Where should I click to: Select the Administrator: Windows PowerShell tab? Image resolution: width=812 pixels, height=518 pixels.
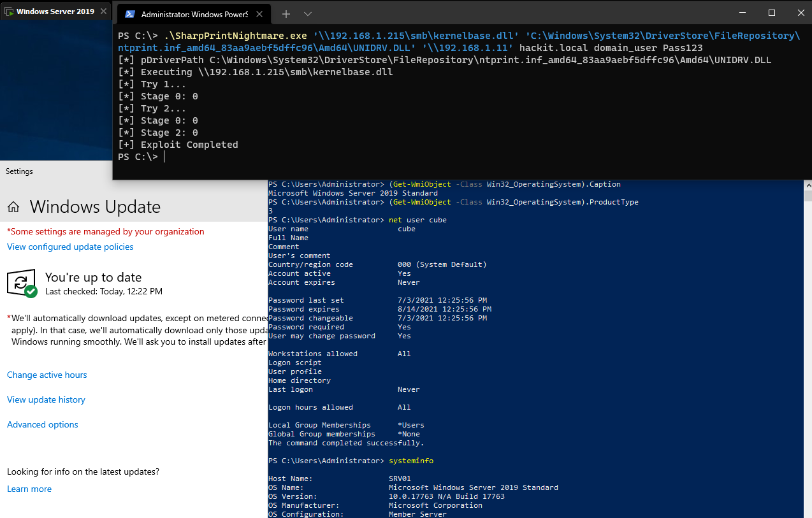(193, 13)
